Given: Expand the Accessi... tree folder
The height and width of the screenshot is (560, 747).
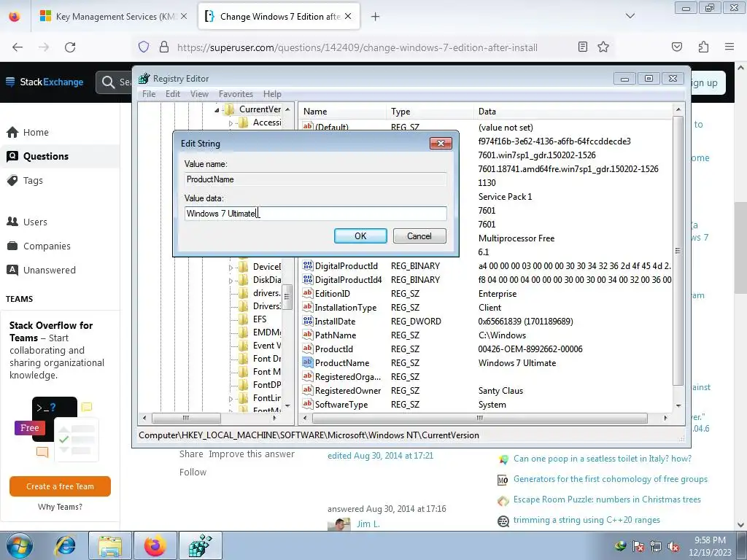Looking at the screenshot, I should pos(231,123).
